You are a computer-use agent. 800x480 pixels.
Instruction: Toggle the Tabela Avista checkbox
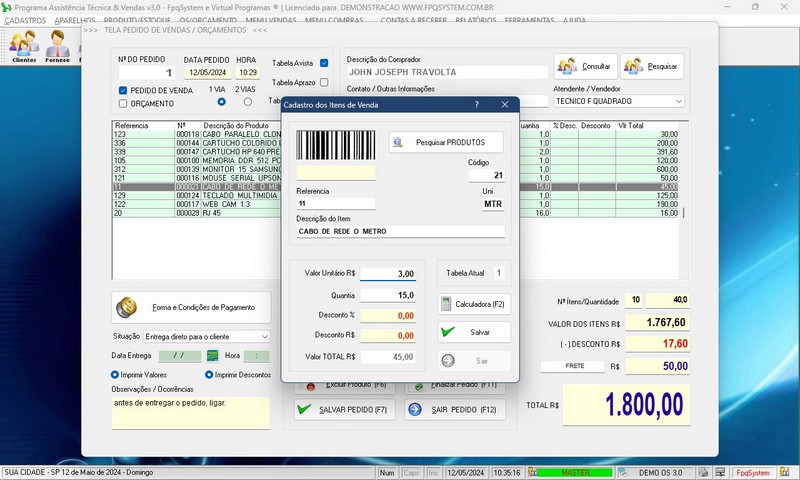click(x=323, y=63)
